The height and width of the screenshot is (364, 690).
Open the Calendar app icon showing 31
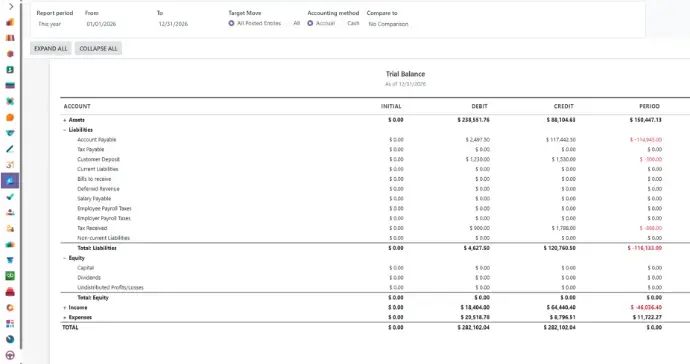10,165
